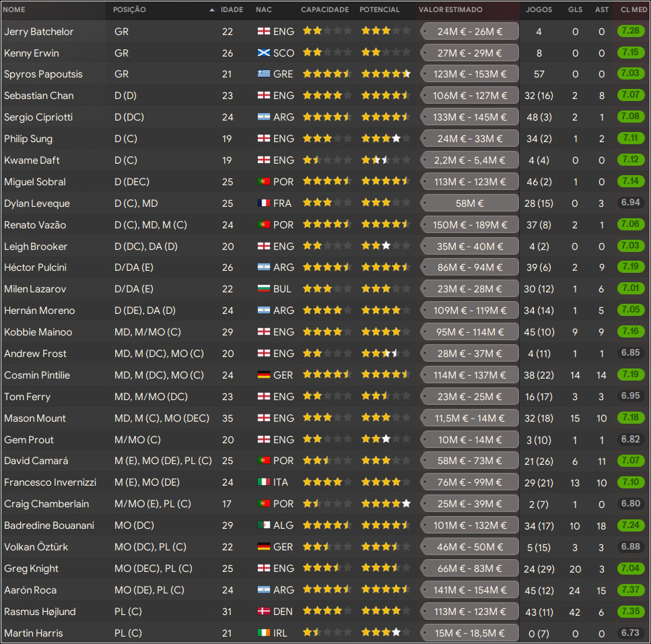Sort by GLS column header
This screenshot has height=644, width=651.
(575, 9)
